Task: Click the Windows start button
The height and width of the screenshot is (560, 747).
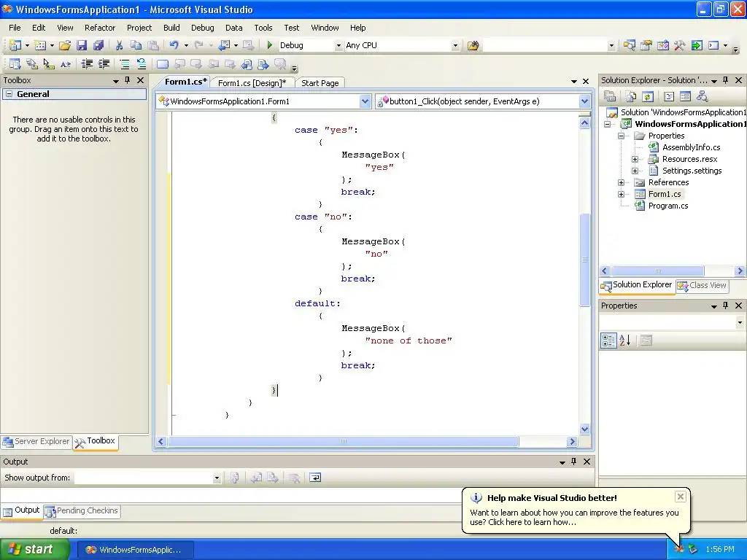Action: 34,550
